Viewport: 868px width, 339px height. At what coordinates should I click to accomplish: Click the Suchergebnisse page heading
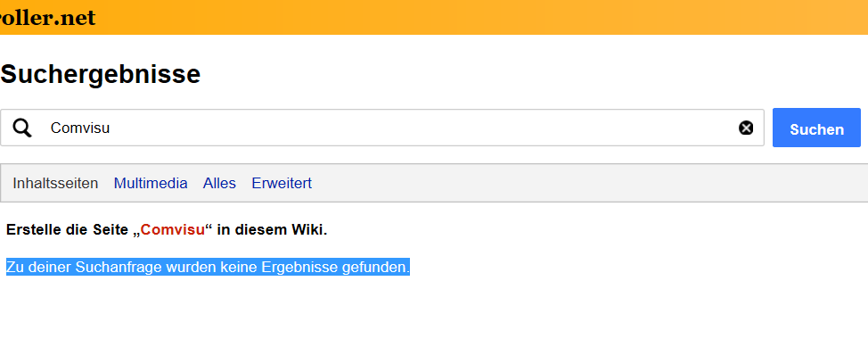(x=100, y=74)
